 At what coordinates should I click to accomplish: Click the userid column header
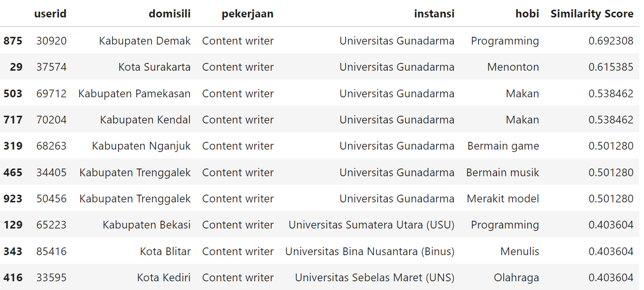click(x=50, y=14)
